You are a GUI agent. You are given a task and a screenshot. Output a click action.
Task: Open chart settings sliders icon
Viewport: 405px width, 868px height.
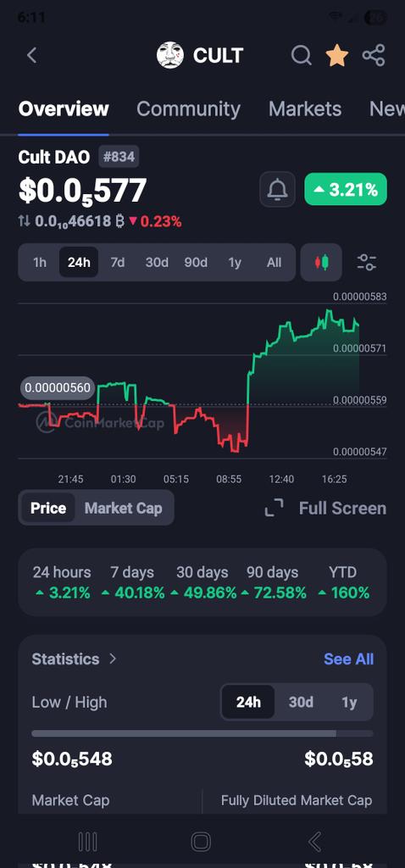tap(367, 263)
